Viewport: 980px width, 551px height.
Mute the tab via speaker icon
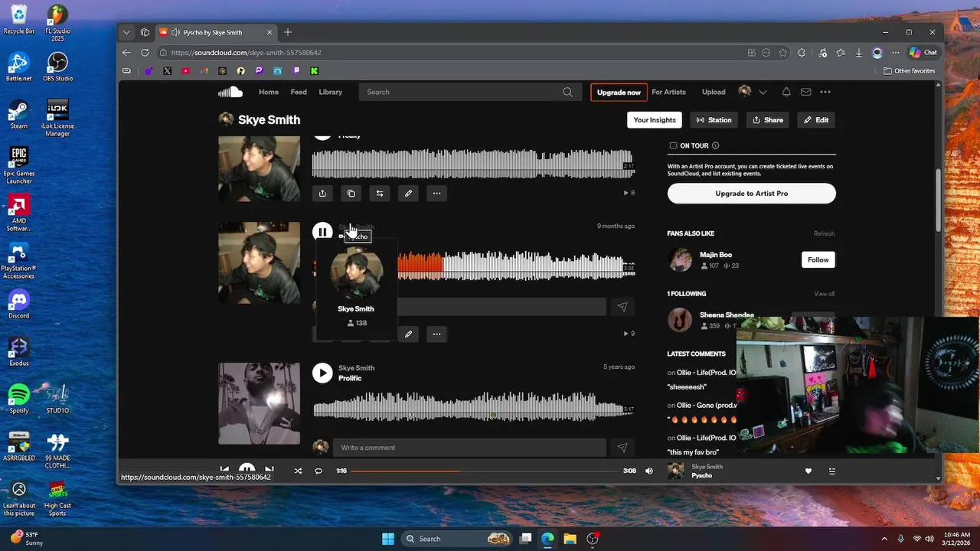175,32
